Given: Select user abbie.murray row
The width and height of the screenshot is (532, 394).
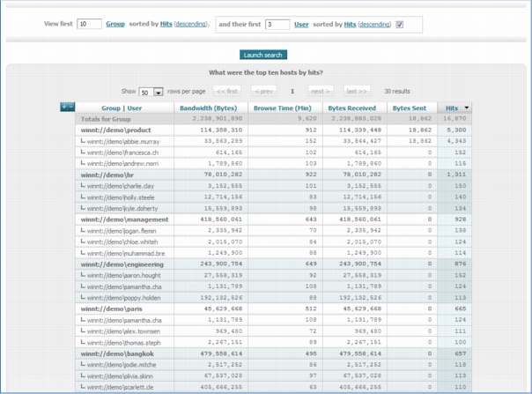Looking at the screenshot, I should click(273, 141).
